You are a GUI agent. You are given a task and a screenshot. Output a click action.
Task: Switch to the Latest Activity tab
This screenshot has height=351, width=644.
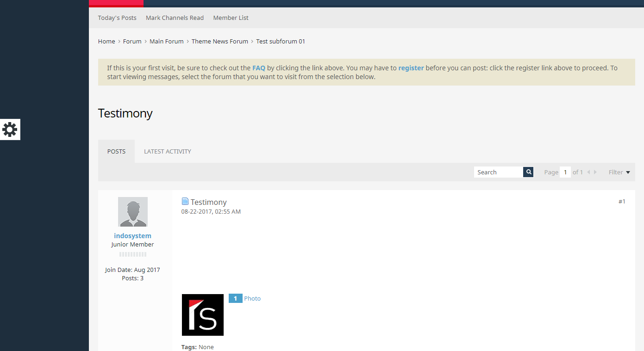point(168,151)
